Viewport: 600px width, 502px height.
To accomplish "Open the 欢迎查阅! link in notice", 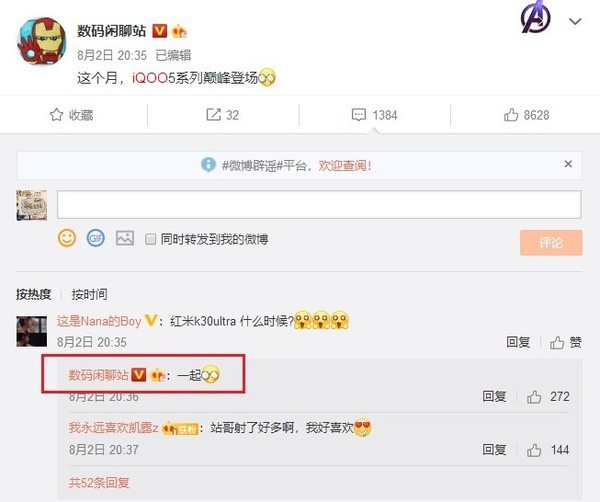I will click(345, 165).
